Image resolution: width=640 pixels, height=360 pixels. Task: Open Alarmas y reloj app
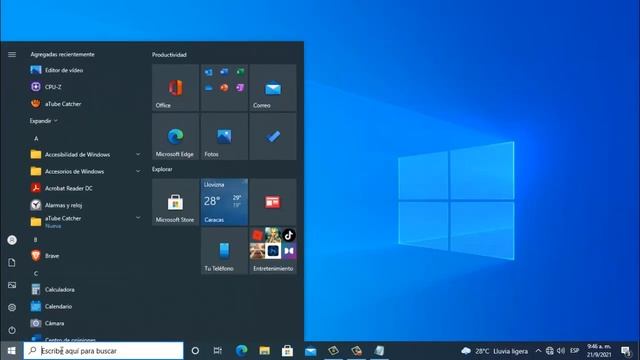pyautogui.click(x=86, y=205)
